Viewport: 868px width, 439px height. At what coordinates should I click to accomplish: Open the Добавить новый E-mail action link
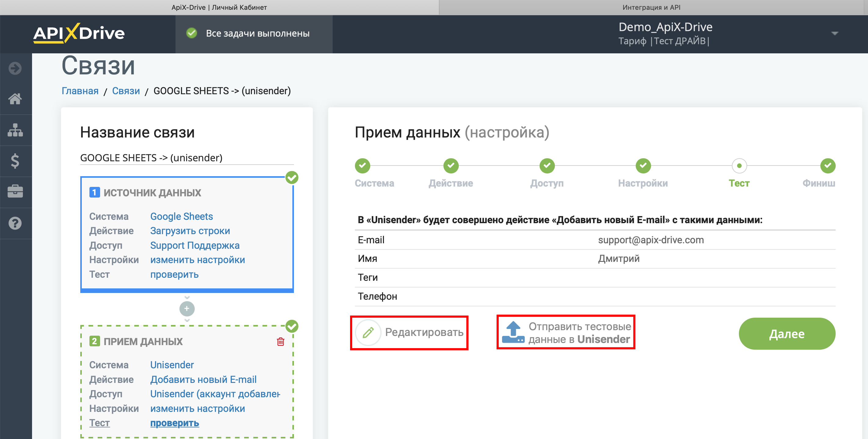203,380
